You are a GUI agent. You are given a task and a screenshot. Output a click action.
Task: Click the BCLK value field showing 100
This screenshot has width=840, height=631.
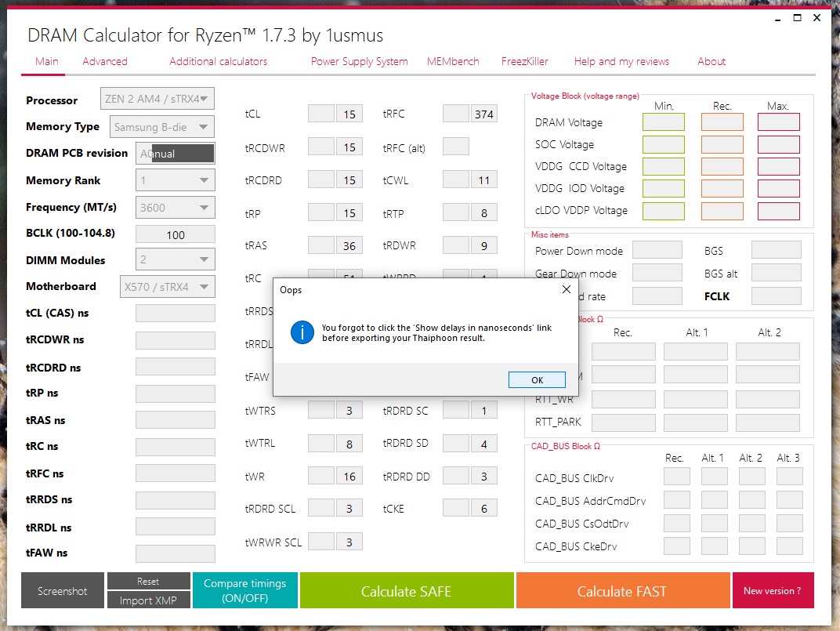(176, 235)
